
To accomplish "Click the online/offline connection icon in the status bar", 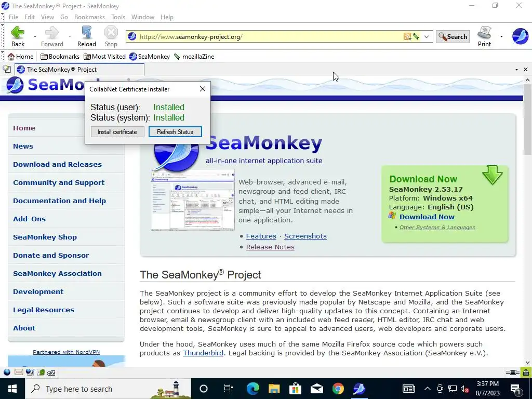I will [x=512, y=373].
